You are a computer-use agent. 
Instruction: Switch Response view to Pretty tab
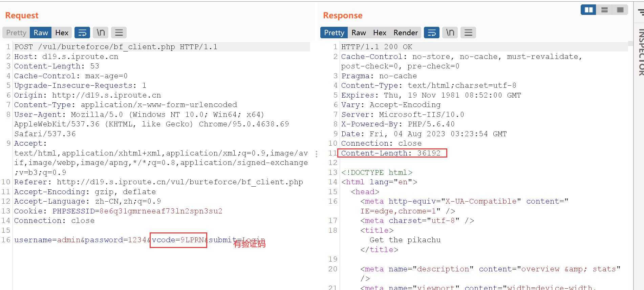[x=334, y=33]
